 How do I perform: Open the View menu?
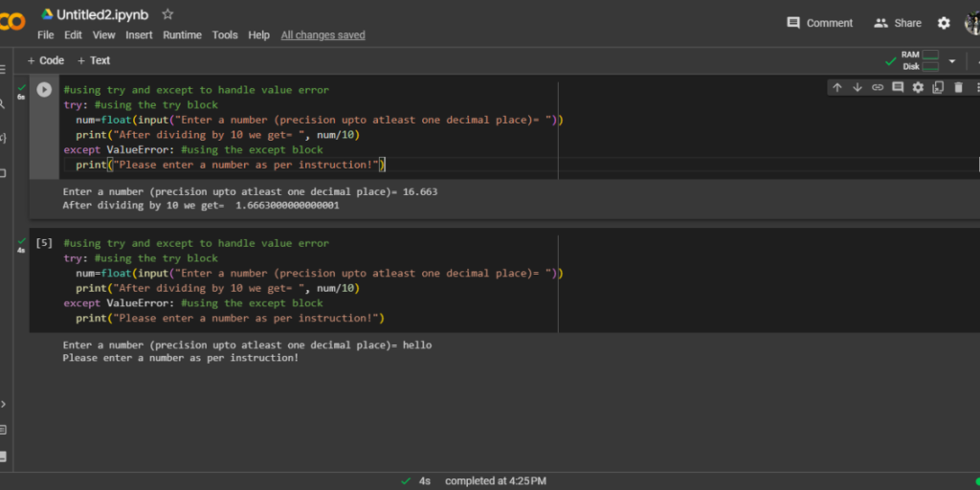[x=103, y=35]
